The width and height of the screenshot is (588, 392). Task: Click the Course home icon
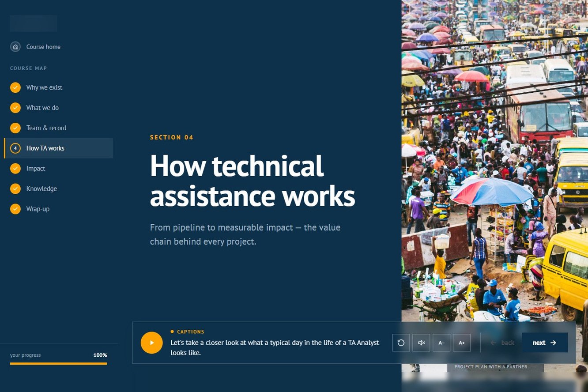click(15, 47)
